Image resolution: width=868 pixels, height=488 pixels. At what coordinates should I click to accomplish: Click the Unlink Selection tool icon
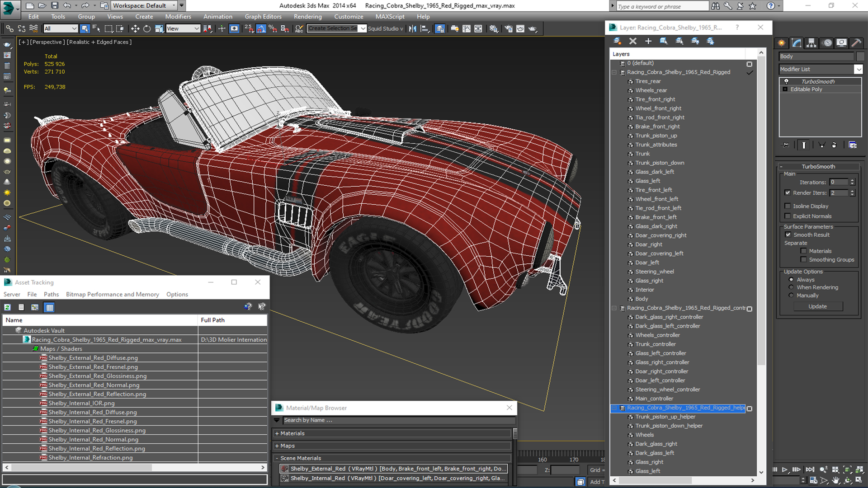(21, 28)
